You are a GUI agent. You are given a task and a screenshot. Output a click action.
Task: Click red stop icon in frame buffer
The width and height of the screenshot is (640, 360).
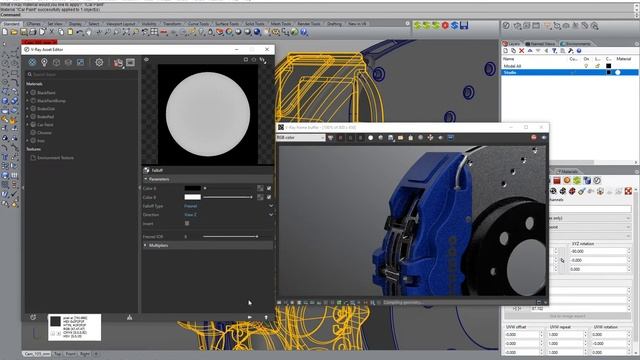point(533,138)
